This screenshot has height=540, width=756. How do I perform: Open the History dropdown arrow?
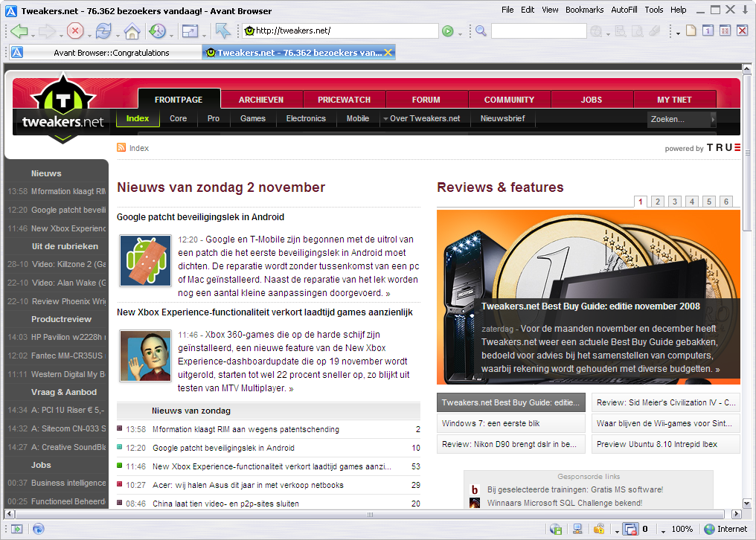(x=172, y=35)
